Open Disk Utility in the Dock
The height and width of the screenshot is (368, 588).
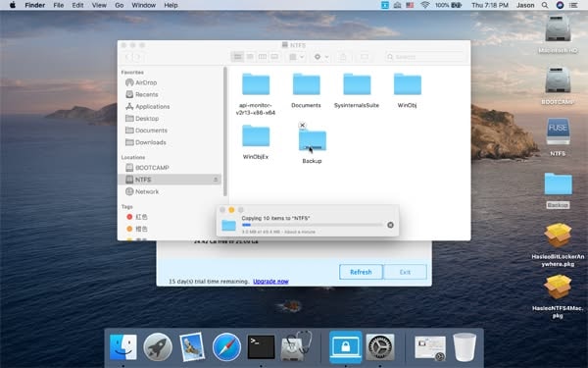296,346
